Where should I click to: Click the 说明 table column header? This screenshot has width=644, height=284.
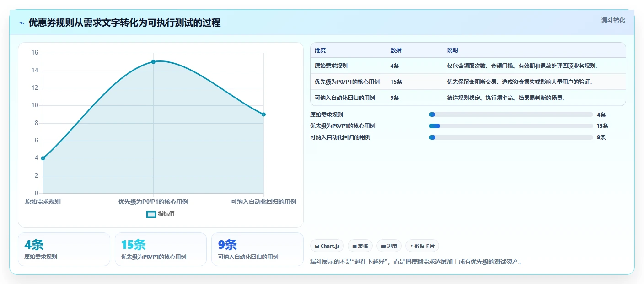pos(452,50)
